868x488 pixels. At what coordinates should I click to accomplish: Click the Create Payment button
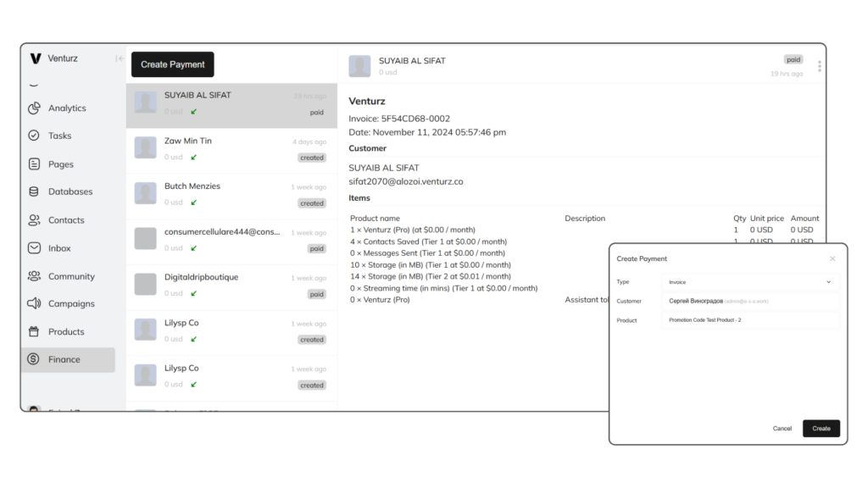(x=173, y=64)
